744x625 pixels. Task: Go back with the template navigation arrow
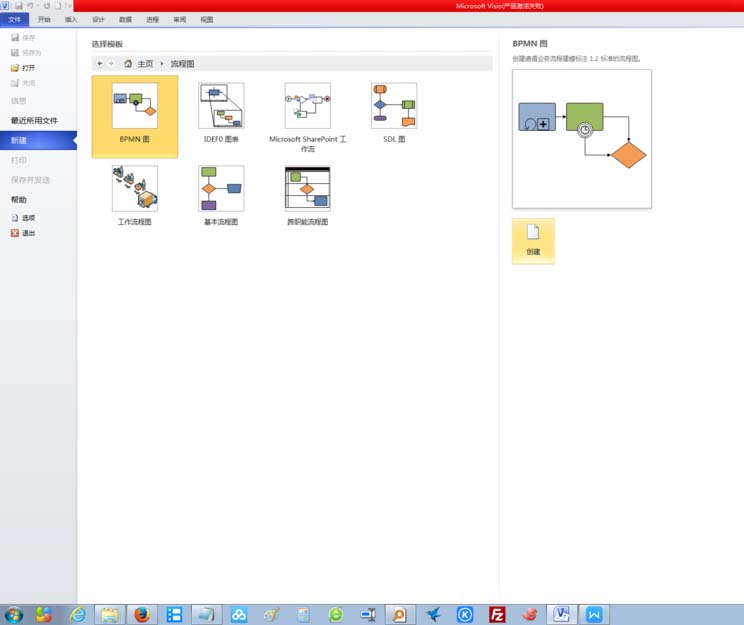100,64
